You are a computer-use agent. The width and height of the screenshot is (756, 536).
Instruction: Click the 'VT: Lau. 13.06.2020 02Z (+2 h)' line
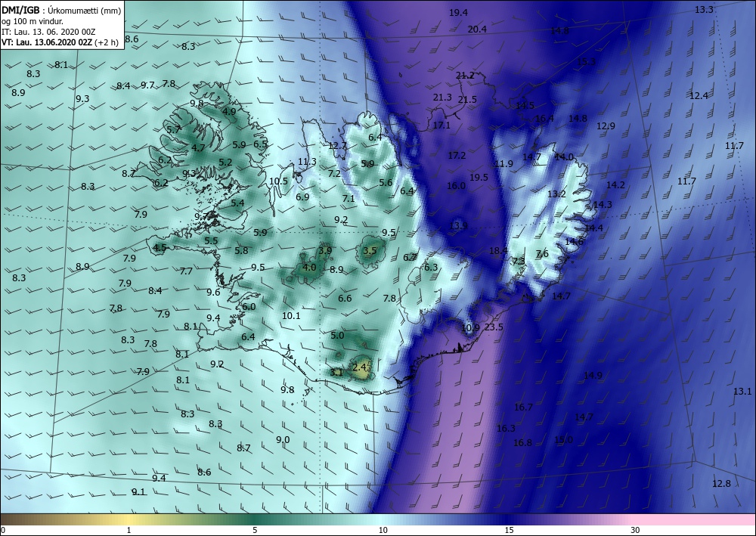[60, 42]
